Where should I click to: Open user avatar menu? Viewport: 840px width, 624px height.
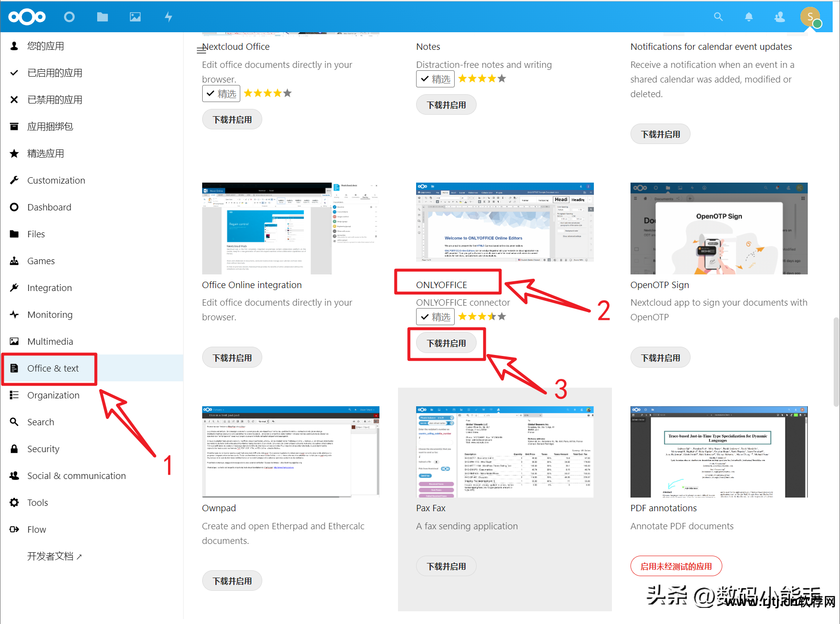(x=810, y=17)
